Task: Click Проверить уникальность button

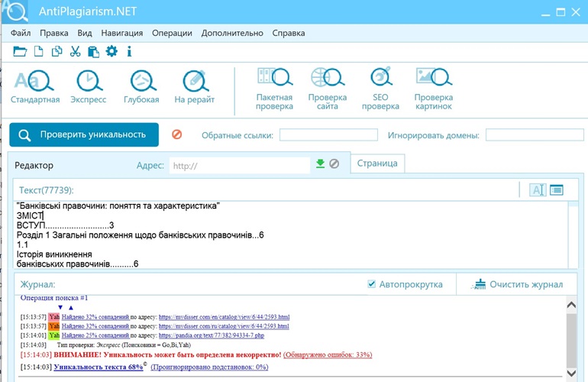Action: pyautogui.click(x=84, y=134)
